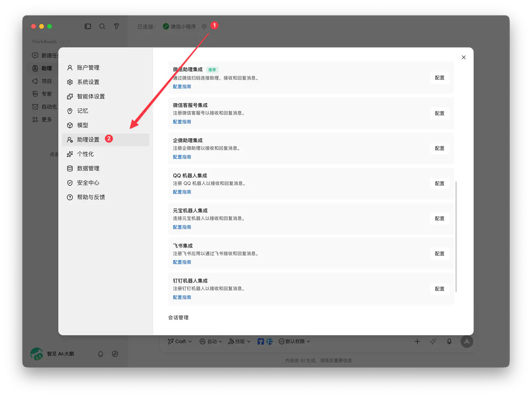Start voice input with microphone icon

(449, 341)
